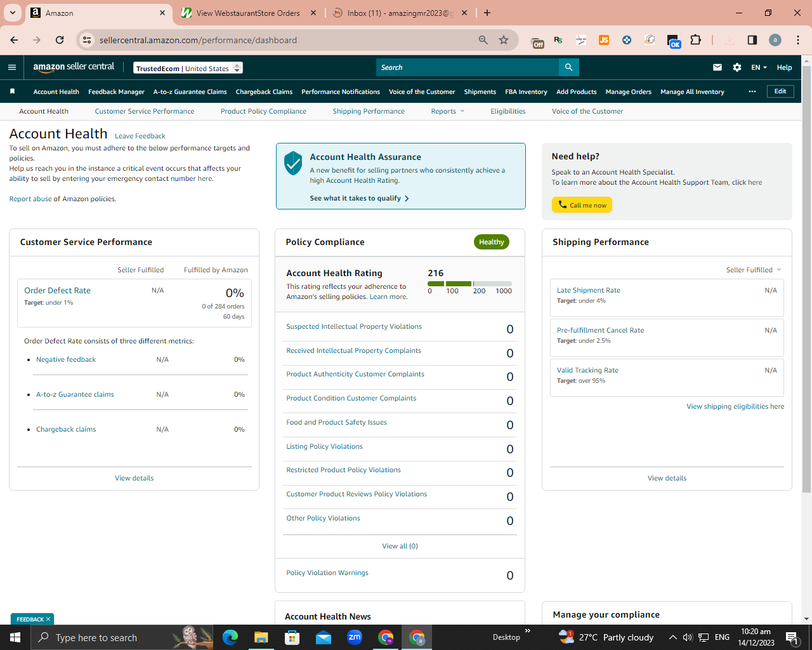Click the orange JS extension icon
The height and width of the screenshot is (650, 812).
tap(604, 40)
